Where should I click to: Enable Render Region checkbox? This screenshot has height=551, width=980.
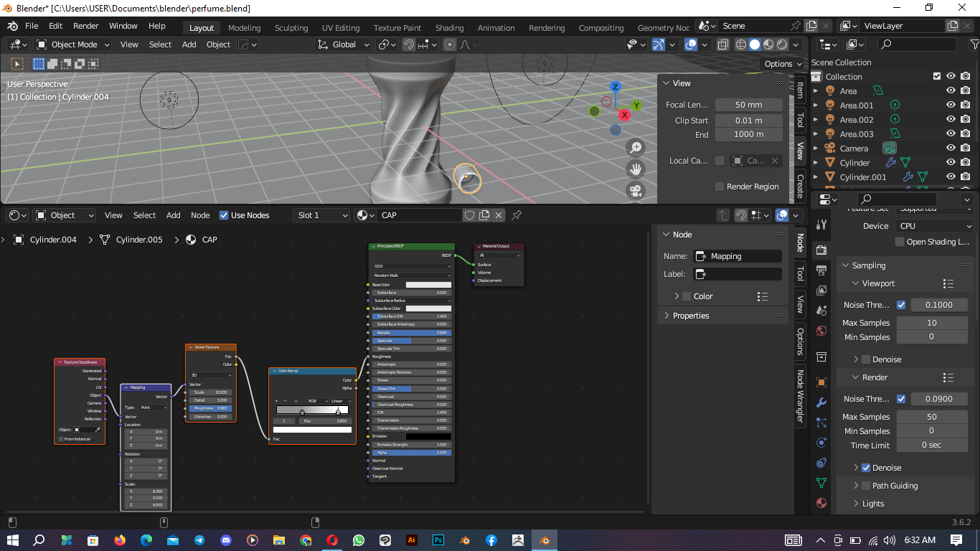720,187
